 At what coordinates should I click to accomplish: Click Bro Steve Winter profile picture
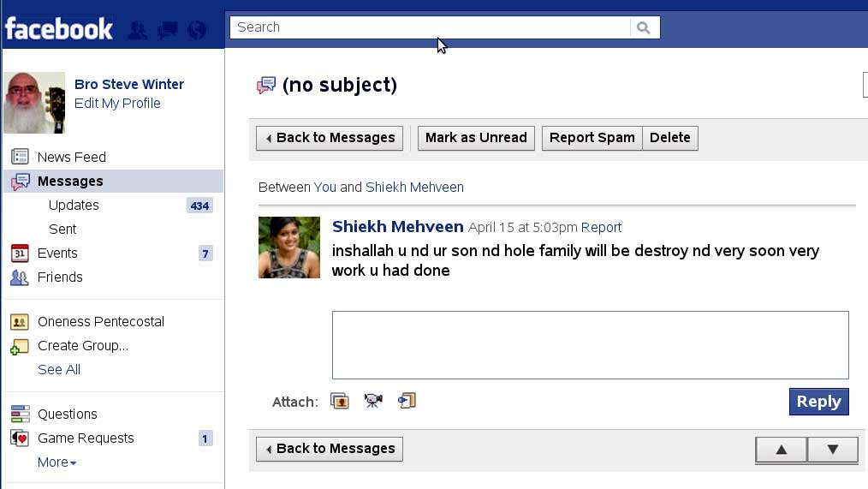click(34, 103)
